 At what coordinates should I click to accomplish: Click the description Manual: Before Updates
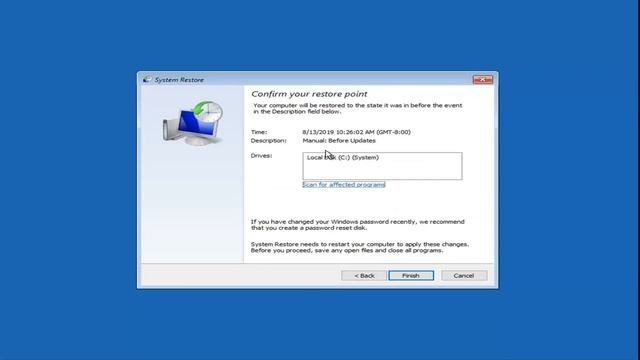pyautogui.click(x=339, y=140)
